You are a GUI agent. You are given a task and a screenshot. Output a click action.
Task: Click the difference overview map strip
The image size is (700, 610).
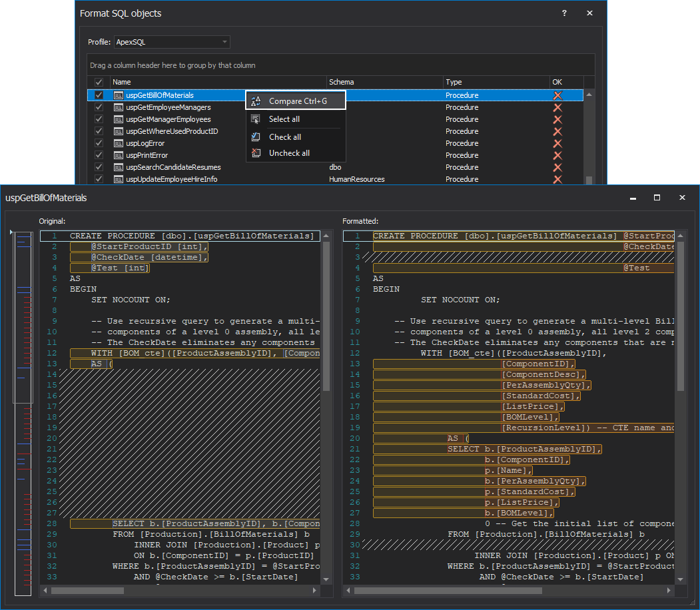pos(23,413)
